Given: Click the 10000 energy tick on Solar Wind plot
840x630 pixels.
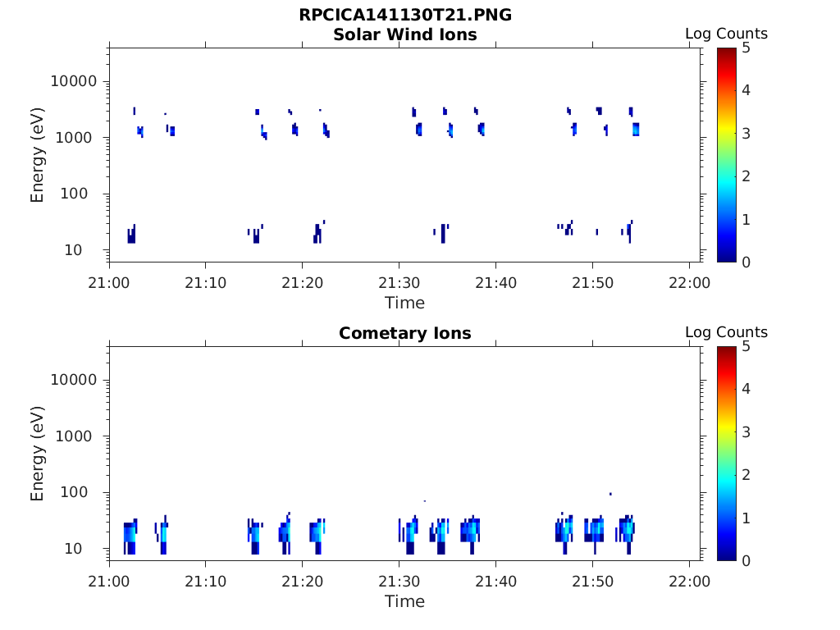Looking at the screenshot, I should pos(74,81).
